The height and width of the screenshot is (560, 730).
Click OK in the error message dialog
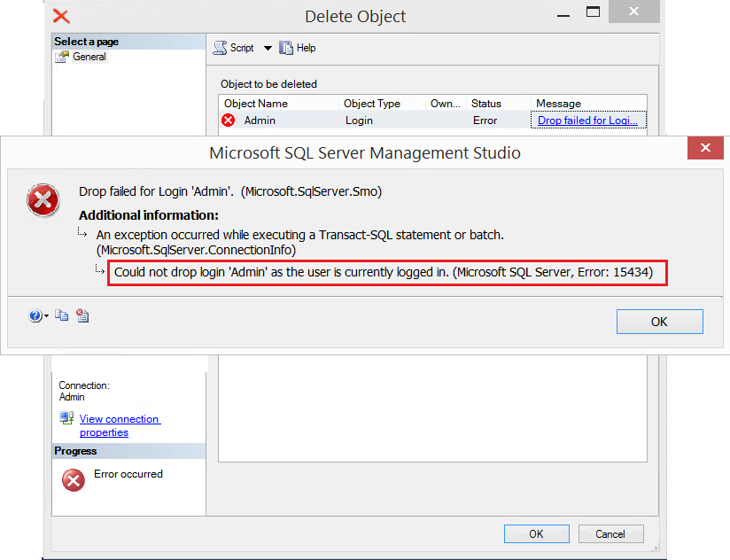coord(660,322)
